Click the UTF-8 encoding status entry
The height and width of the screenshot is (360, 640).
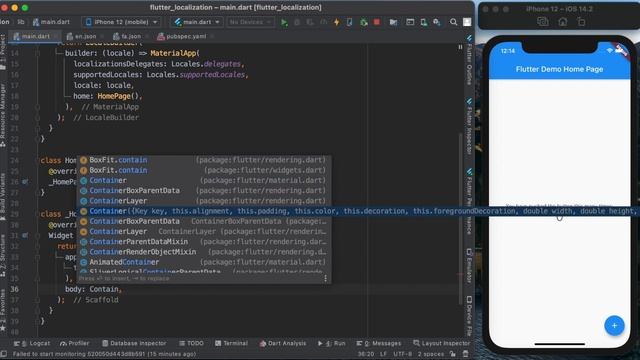tap(402, 354)
